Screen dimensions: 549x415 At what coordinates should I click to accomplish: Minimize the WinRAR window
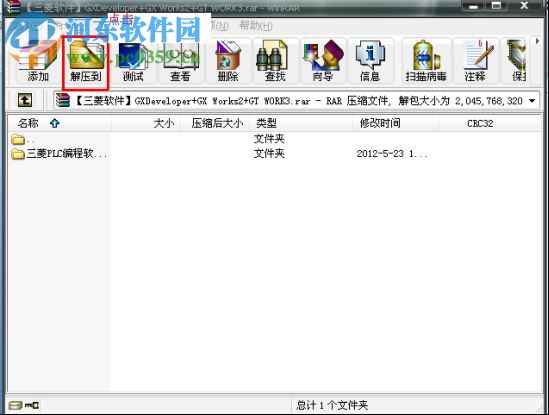click(473, 6)
